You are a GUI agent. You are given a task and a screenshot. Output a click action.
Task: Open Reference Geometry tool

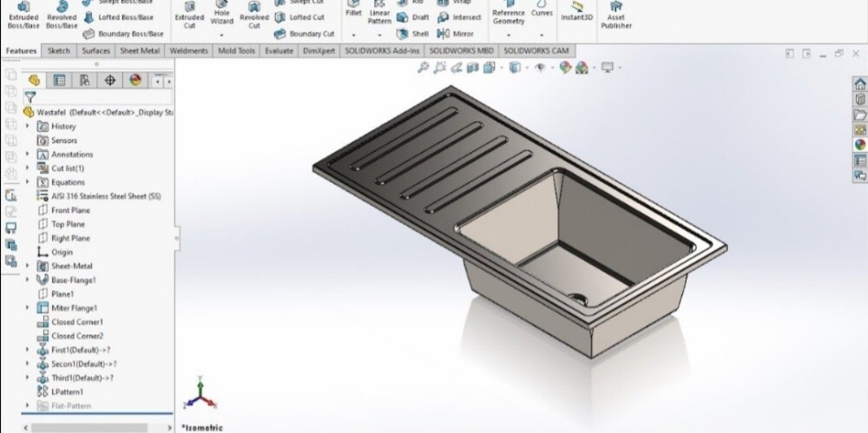[508, 13]
